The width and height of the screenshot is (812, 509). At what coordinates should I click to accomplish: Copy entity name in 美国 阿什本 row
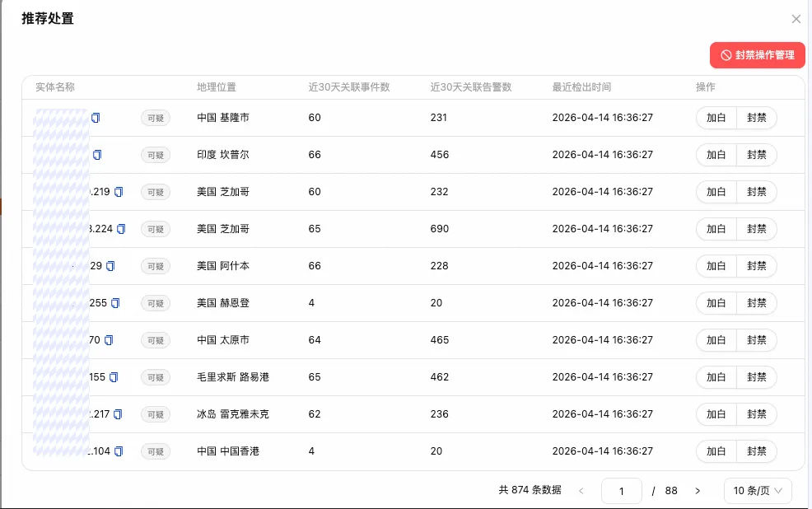[x=110, y=266]
